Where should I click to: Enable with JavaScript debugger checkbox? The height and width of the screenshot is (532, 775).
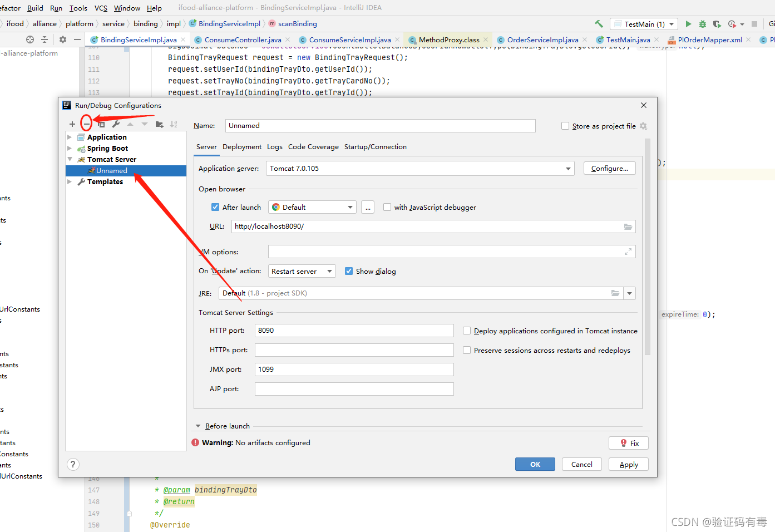click(387, 207)
